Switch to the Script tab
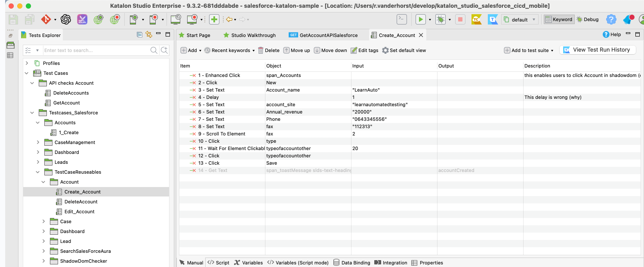The height and width of the screenshot is (267, 644). tap(218, 263)
